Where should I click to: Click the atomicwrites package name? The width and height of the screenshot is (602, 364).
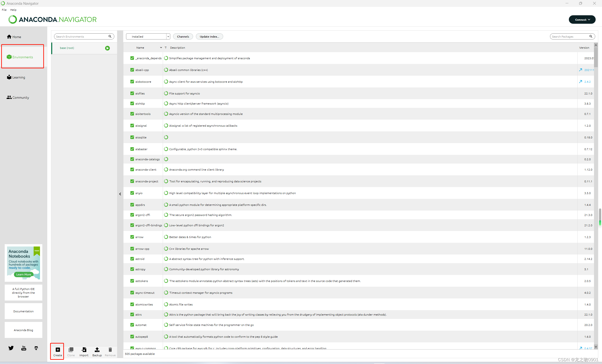pyautogui.click(x=144, y=304)
